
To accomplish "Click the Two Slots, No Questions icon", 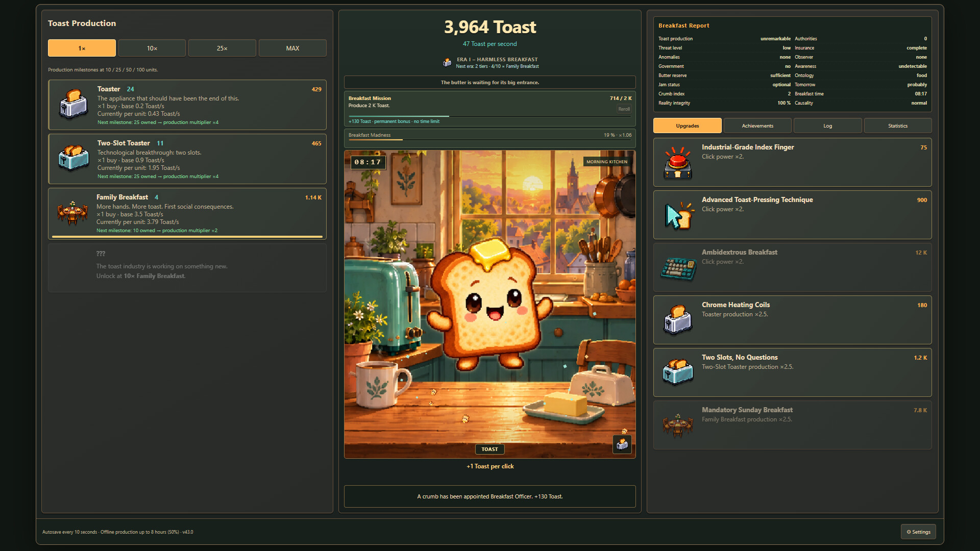I will click(678, 372).
